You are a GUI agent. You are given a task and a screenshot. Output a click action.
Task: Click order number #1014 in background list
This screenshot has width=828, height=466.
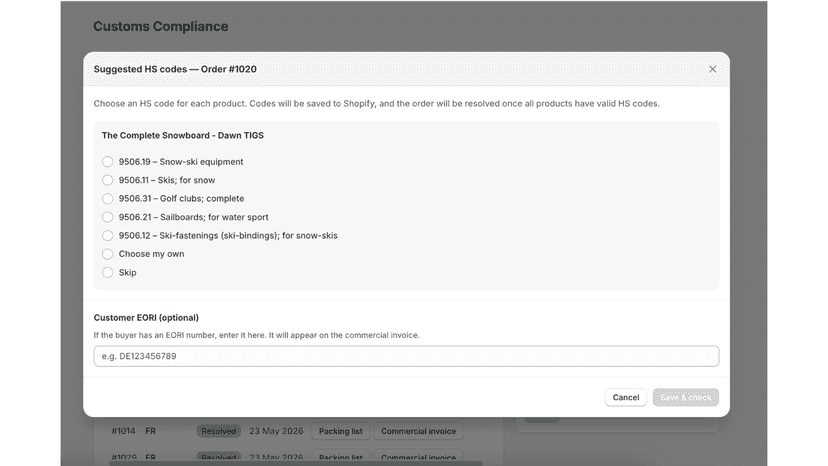tap(123, 431)
